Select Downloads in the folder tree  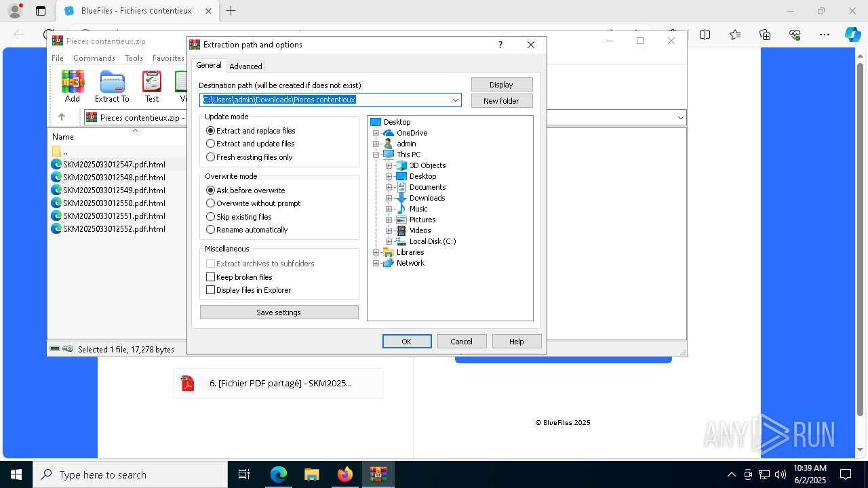pyautogui.click(x=427, y=198)
